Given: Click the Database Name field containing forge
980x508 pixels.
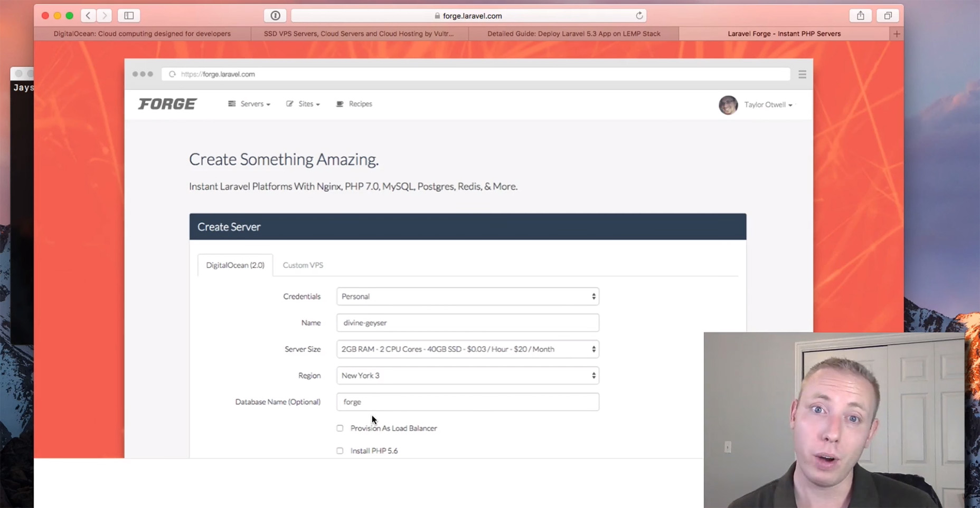Looking at the screenshot, I should tap(468, 402).
